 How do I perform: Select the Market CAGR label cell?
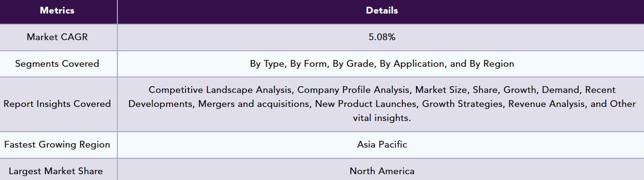point(58,37)
